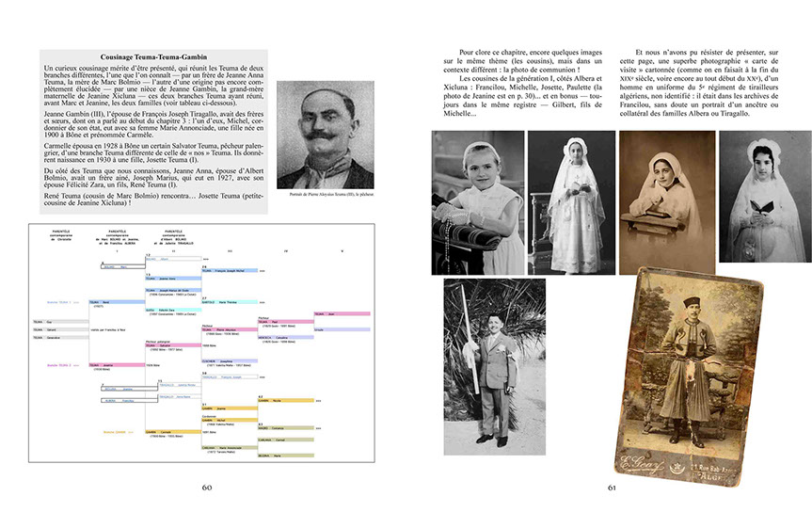
Task: Click the first communion photo of smiling girl
Action: coord(477,201)
